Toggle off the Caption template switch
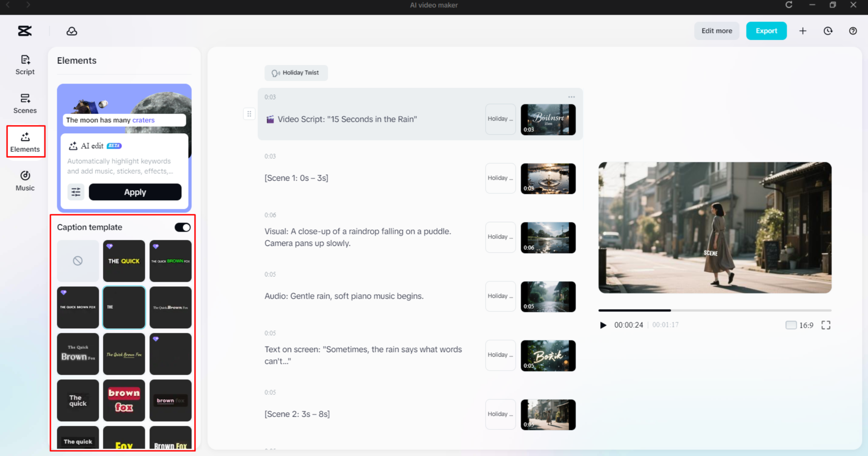868x456 pixels. tap(183, 227)
